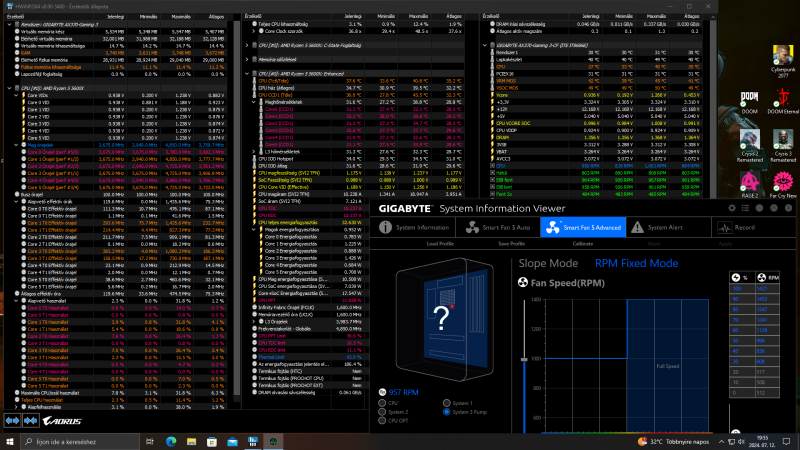Click the taskbar clock showing 2024. 07. 12.
This screenshot has width=800, height=450.
pos(761,441)
